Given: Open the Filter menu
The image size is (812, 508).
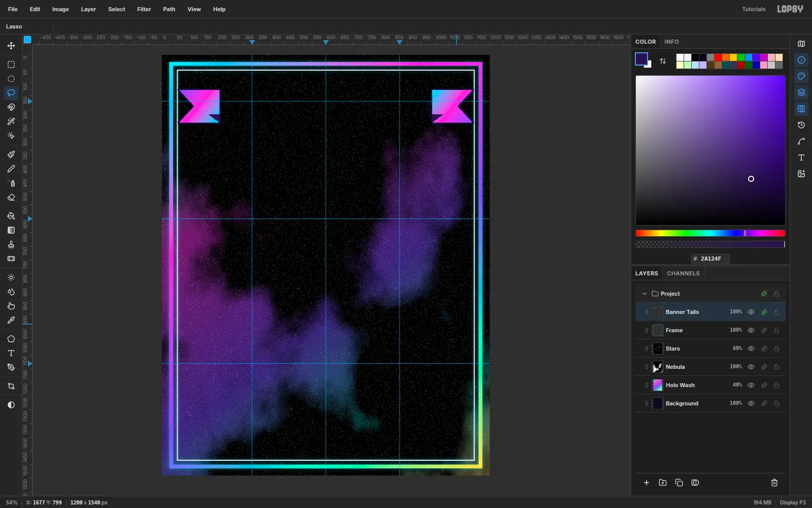Looking at the screenshot, I should pyautogui.click(x=144, y=9).
